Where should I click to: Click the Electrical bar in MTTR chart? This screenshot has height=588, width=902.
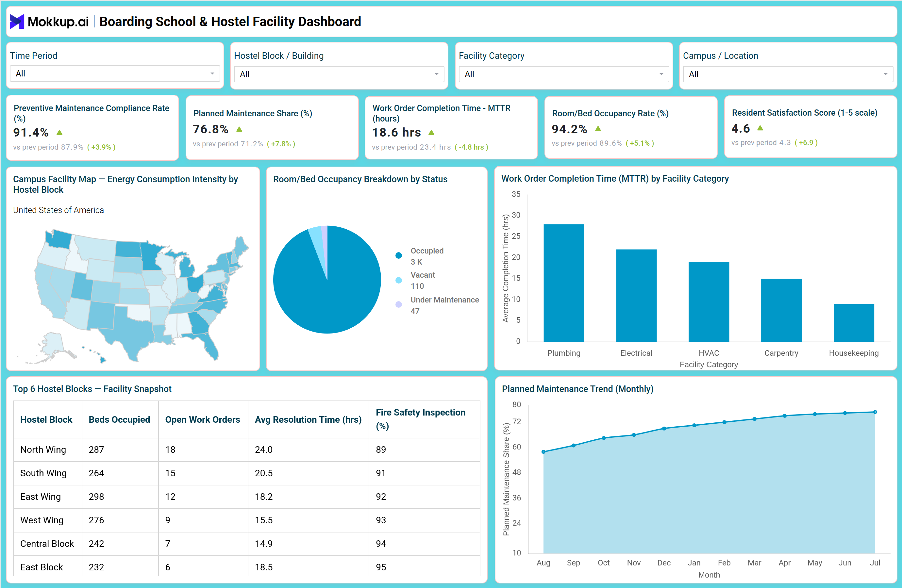pyautogui.click(x=636, y=296)
